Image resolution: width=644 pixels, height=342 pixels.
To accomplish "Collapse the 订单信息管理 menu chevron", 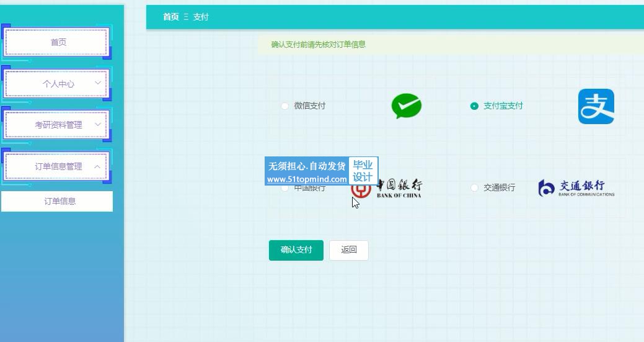I will pos(97,166).
